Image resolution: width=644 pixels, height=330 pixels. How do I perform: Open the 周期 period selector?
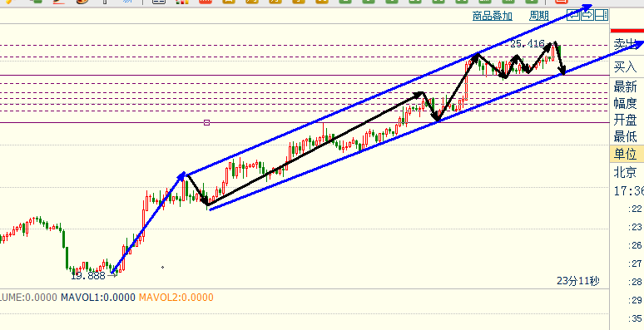539,16
